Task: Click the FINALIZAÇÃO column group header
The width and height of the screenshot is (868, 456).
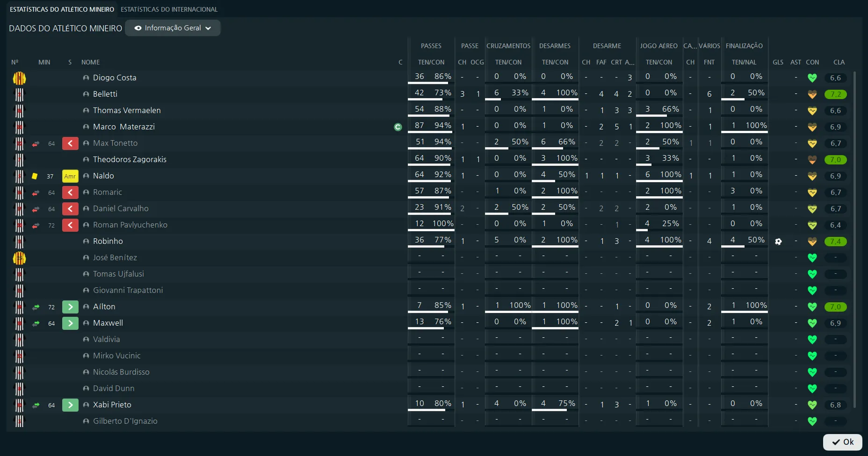Action: (x=744, y=46)
